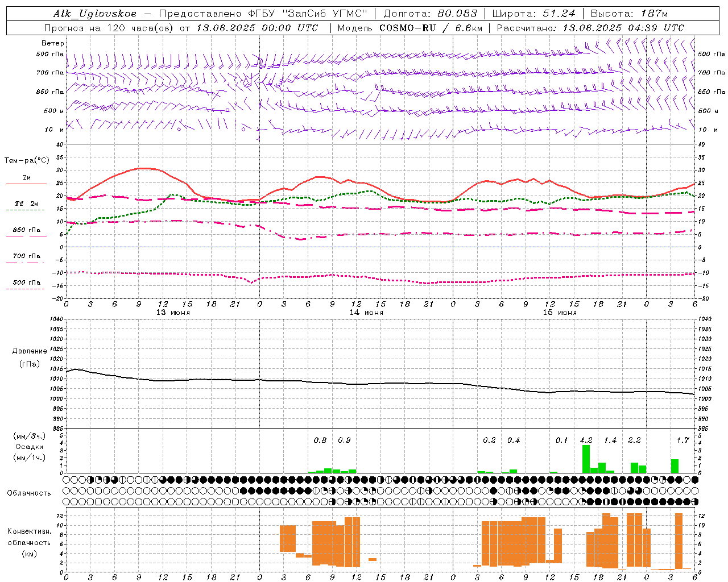This screenshot has width=728, height=582.
Task: Click the 'Конвективн.' label
Action: coord(29,531)
